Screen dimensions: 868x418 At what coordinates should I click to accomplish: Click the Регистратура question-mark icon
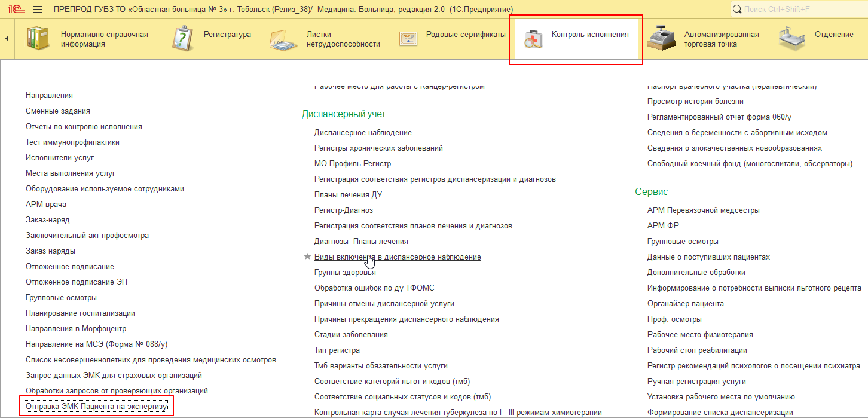[x=182, y=39]
